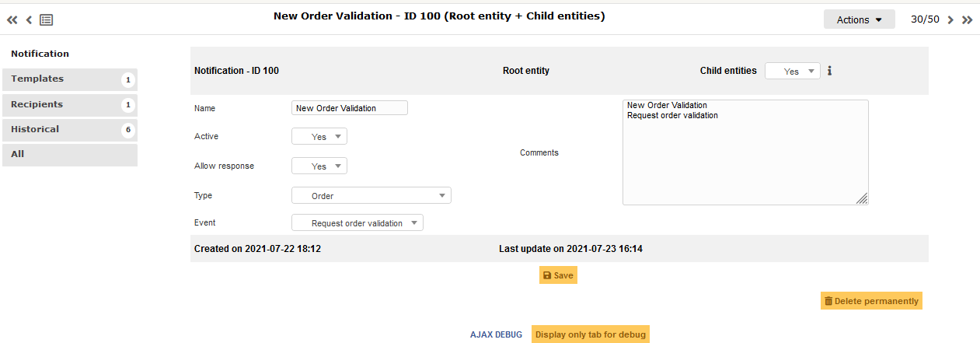This screenshot has width=980, height=343.
Task: Open the AJAX DEBUG link
Action: 496,334
